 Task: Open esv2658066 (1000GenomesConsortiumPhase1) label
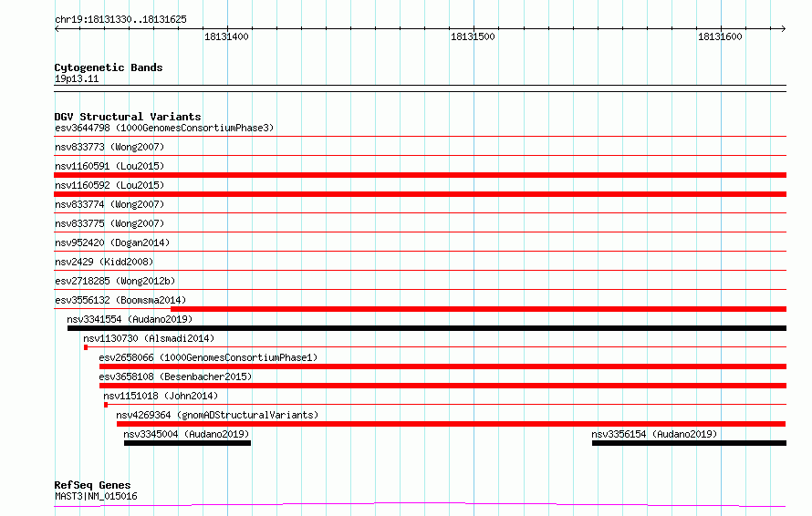click(x=208, y=357)
